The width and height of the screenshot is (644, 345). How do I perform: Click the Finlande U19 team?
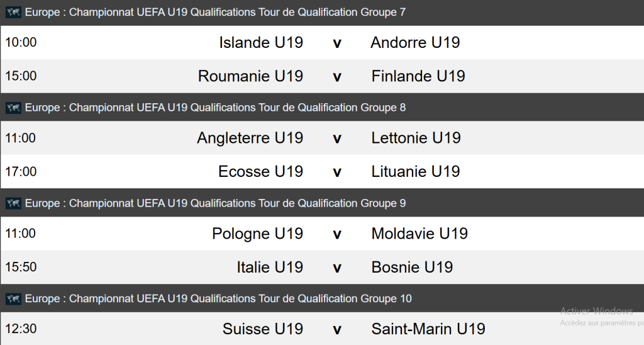click(x=418, y=76)
